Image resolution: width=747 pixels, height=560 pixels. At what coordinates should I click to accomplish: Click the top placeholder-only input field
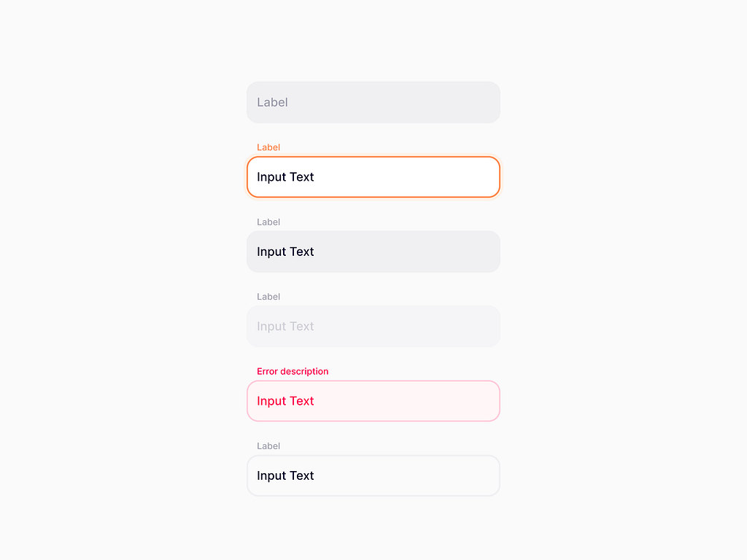pyautogui.click(x=373, y=102)
